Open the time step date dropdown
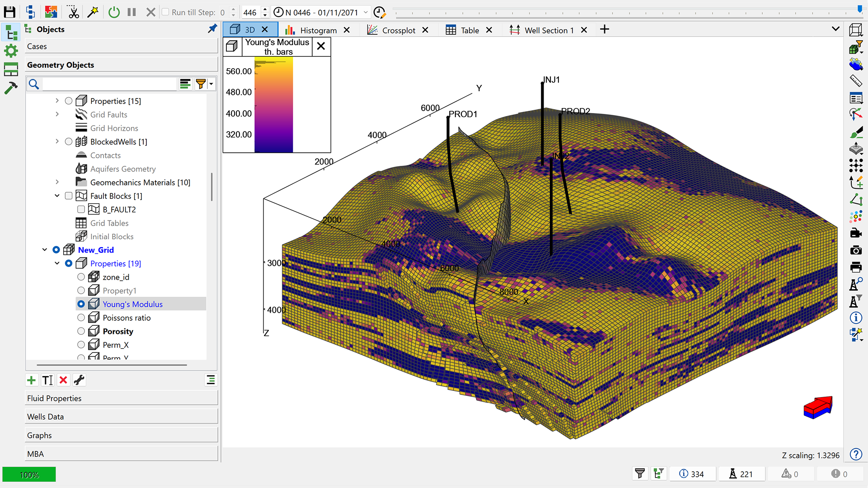Screen dimensions: 868x488 click(x=366, y=12)
